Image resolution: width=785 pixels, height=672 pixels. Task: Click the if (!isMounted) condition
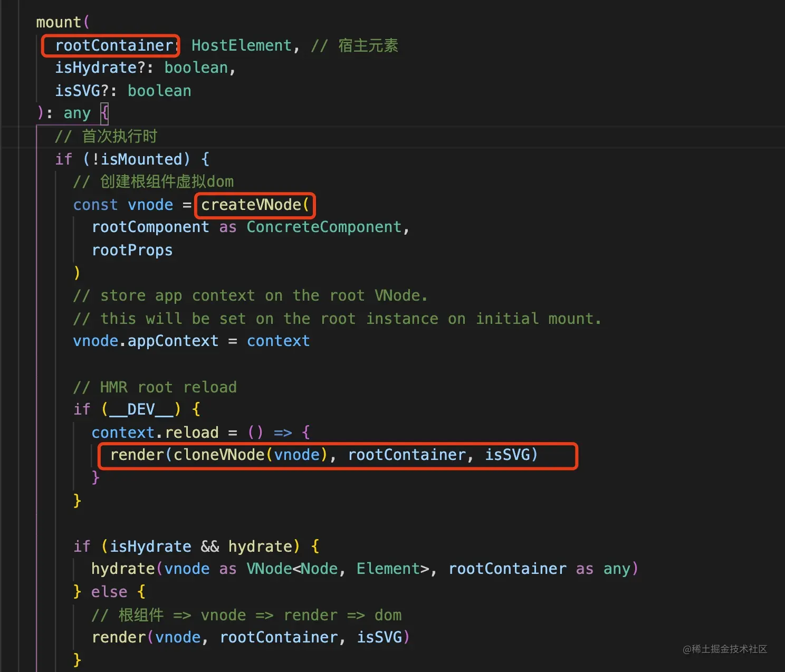132,159
